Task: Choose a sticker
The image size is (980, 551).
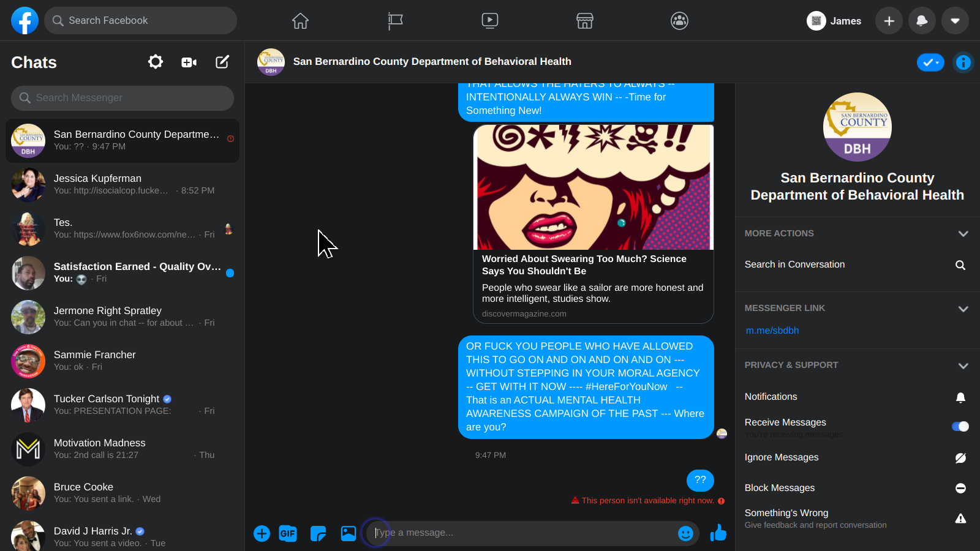Action: pyautogui.click(x=318, y=534)
